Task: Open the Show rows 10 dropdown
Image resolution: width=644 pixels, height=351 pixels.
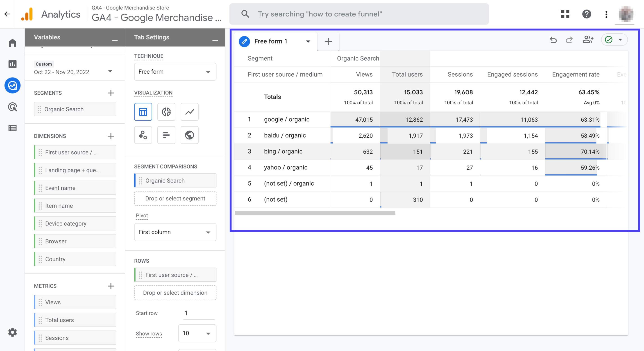Action: (x=197, y=333)
